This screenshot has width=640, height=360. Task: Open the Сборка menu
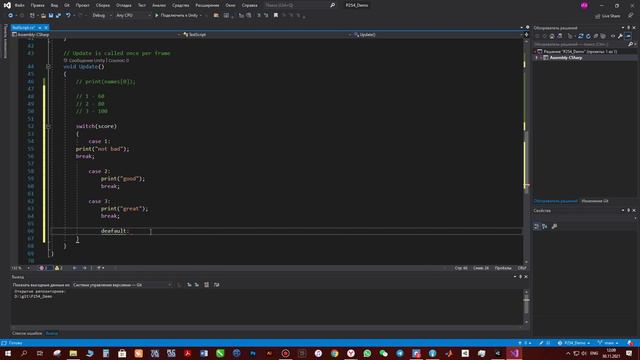pyautogui.click(x=103, y=5)
